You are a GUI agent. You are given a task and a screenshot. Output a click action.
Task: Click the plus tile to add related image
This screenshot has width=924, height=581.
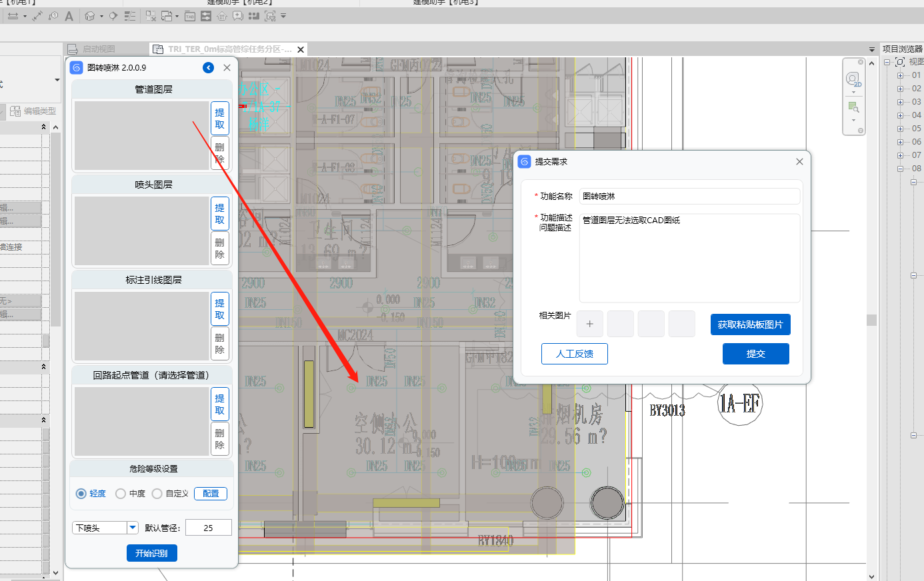[589, 324]
